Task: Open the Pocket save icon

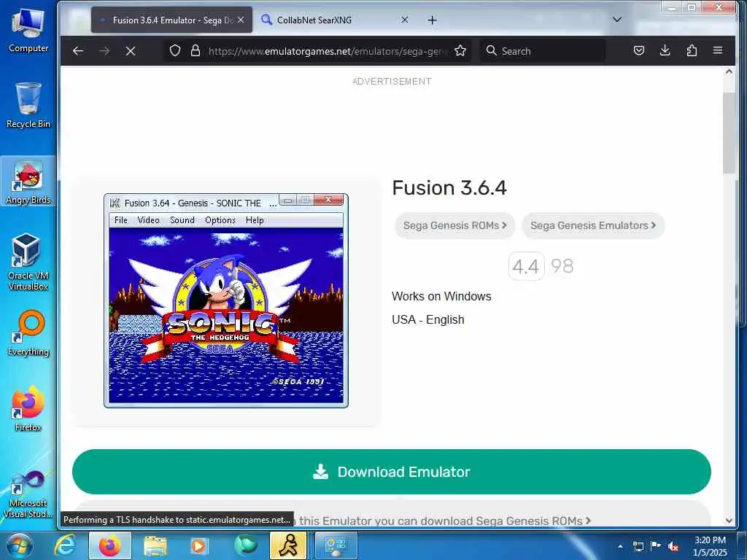Action: click(x=639, y=50)
